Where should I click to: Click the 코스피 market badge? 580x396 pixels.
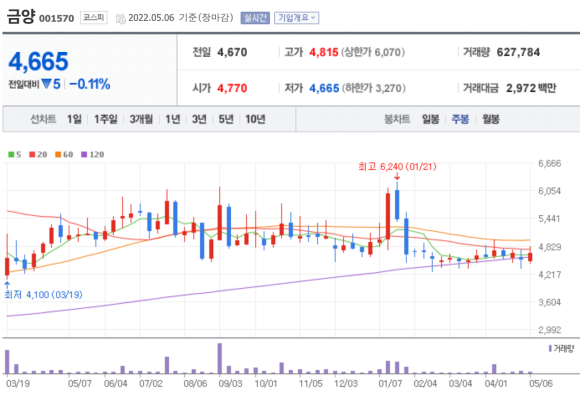(94, 17)
